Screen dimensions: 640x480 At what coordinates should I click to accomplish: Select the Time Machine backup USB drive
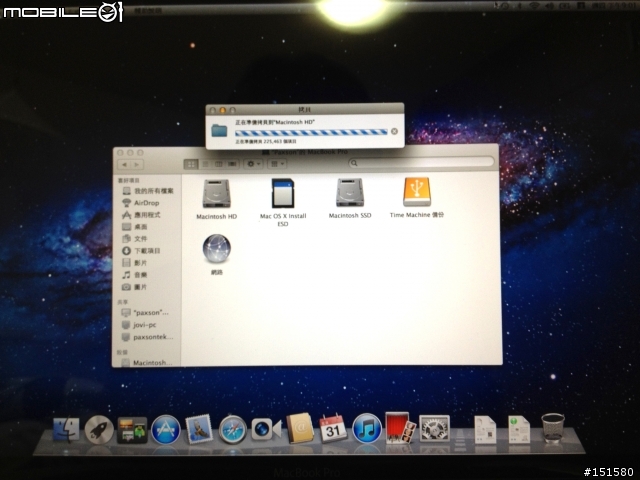[x=417, y=192]
